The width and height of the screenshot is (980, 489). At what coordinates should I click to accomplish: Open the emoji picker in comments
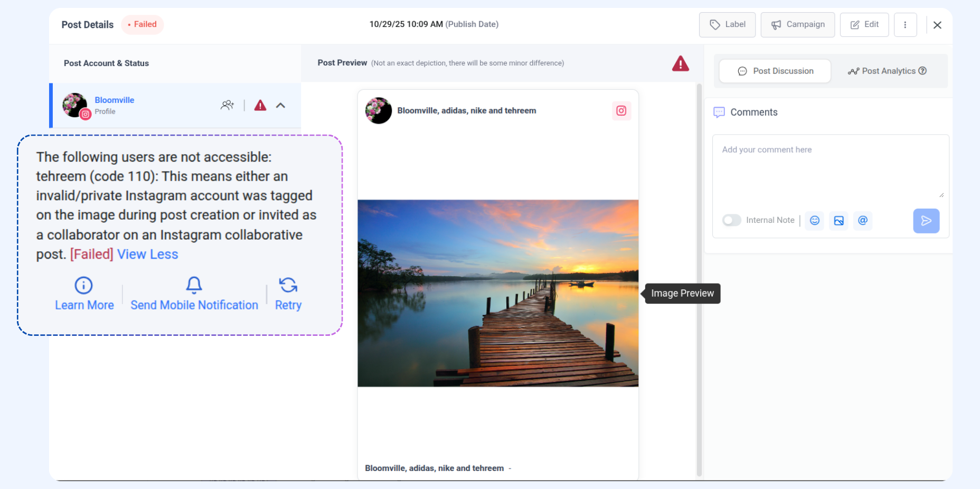[x=815, y=220]
